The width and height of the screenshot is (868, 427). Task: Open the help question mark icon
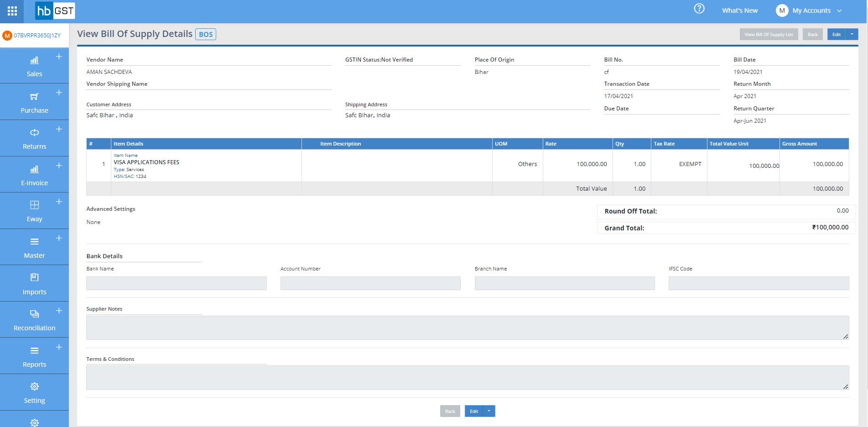click(699, 9)
